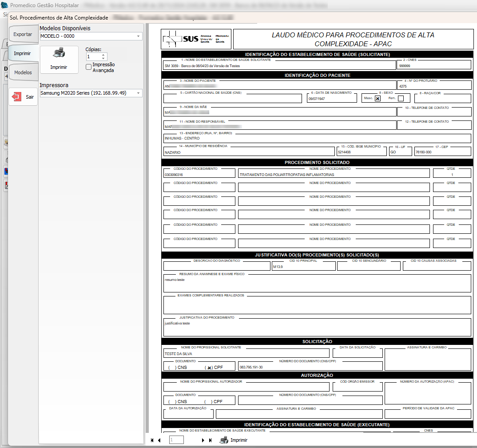This screenshot has height=448, width=477.
Task: Click 'justificativa teste' text
Action: coord(177,323)
